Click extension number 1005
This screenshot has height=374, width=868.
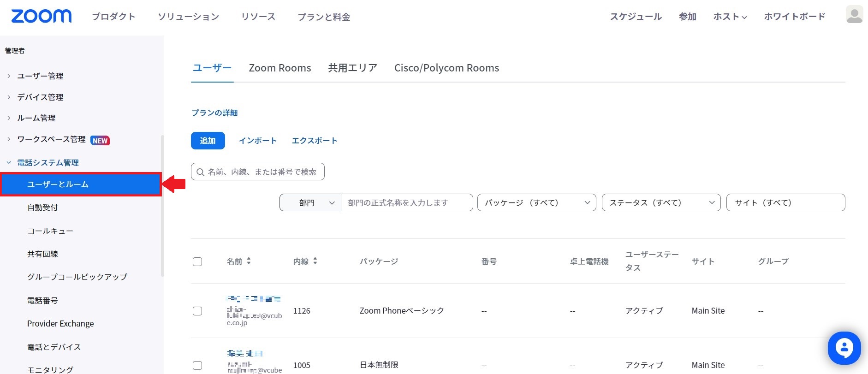[302, 365]
